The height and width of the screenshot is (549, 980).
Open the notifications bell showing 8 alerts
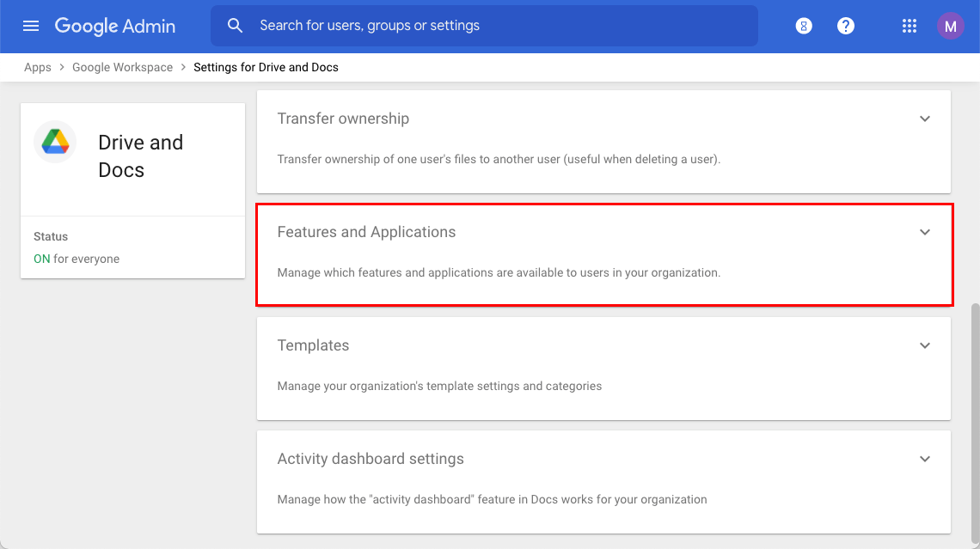click(803, 25)
